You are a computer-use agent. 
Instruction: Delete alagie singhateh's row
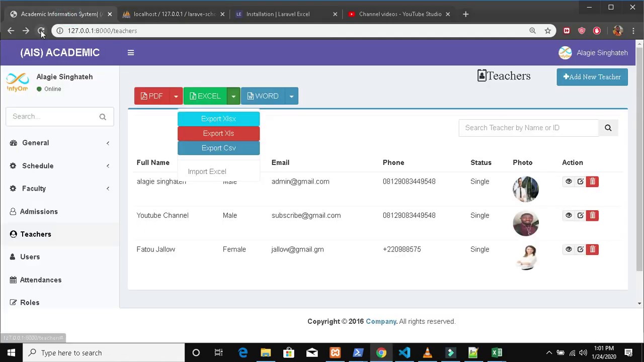click(x=592, y=182)
